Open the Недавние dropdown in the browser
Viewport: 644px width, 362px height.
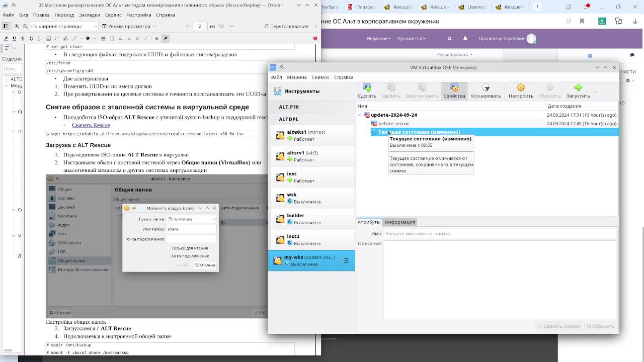(378, 38)
